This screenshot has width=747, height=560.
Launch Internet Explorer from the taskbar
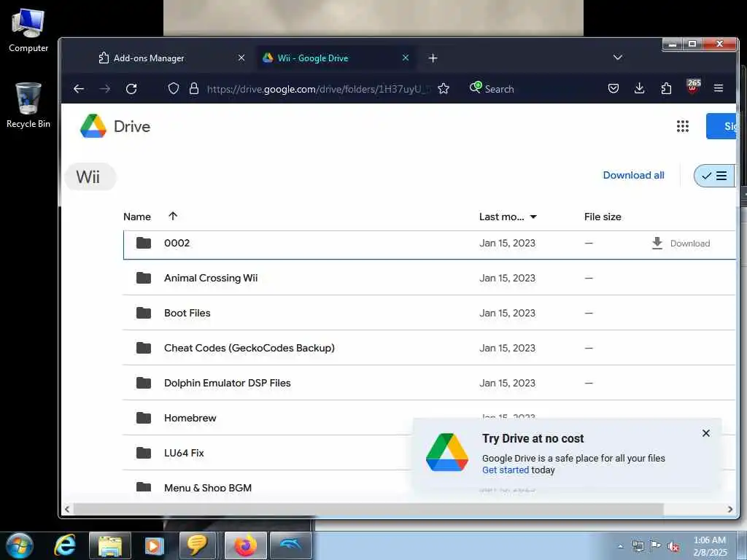tap(65, 545)
